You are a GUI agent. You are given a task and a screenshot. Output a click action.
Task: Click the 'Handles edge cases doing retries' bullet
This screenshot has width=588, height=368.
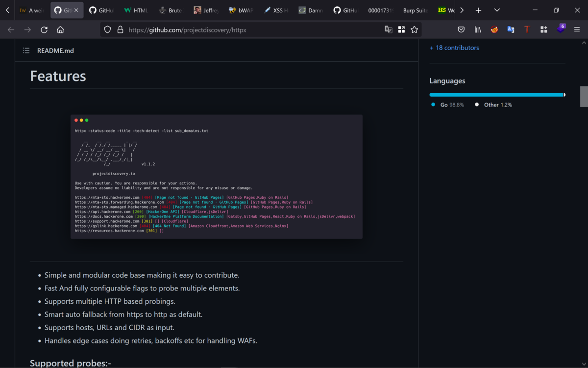[x=151, y=341]
